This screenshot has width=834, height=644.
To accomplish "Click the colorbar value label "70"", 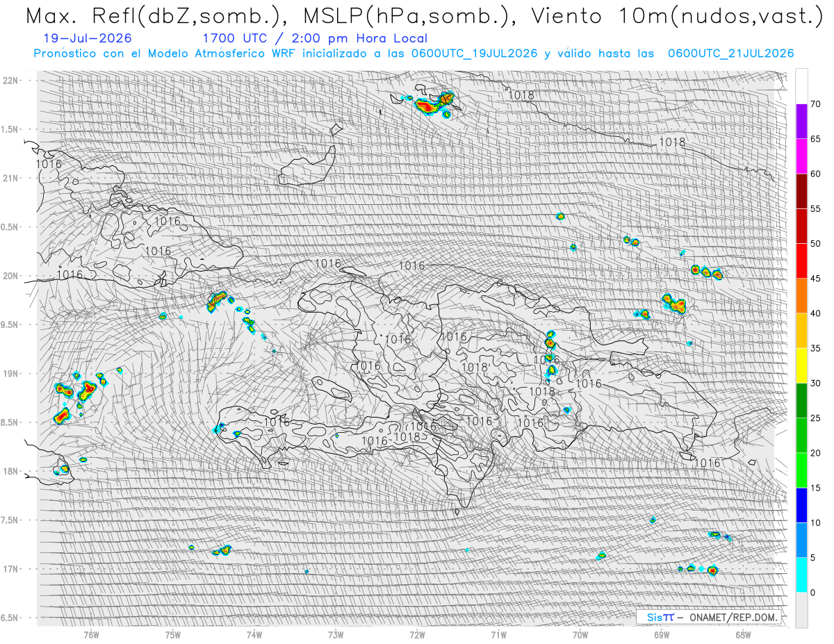I will [816, 104].
